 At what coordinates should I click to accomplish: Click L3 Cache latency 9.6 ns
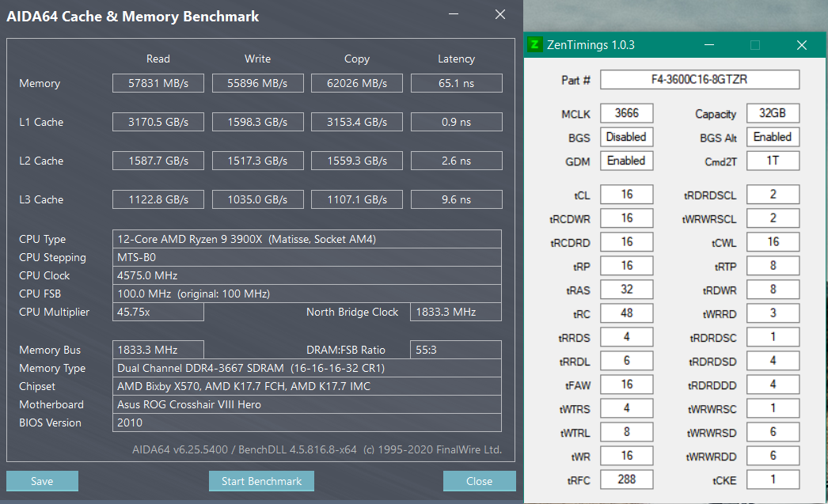click(456, 199)
